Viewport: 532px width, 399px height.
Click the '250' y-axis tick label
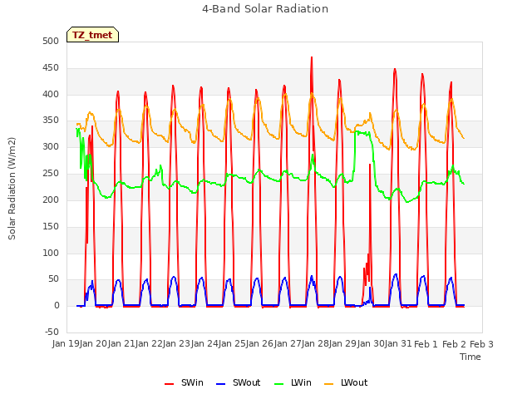click(51, 174)
